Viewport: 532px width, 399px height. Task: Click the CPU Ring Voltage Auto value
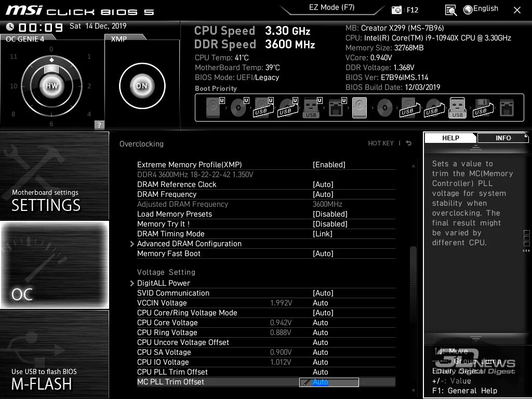click(x=320, y=332)
